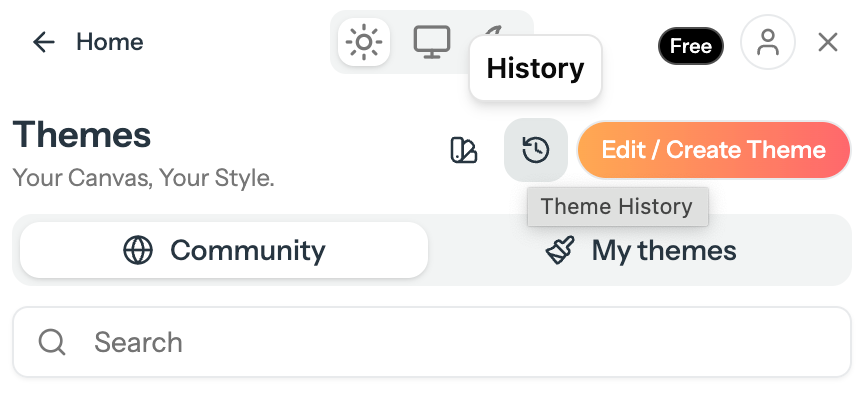Focus the Search themes input field
This screenshot has width=864, height=416.
[432, 342]
